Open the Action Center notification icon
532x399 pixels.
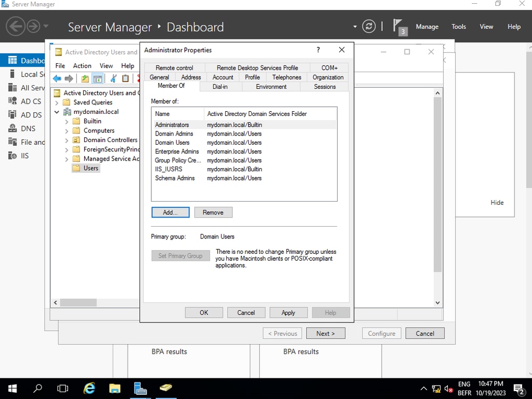tap(519, 389)
